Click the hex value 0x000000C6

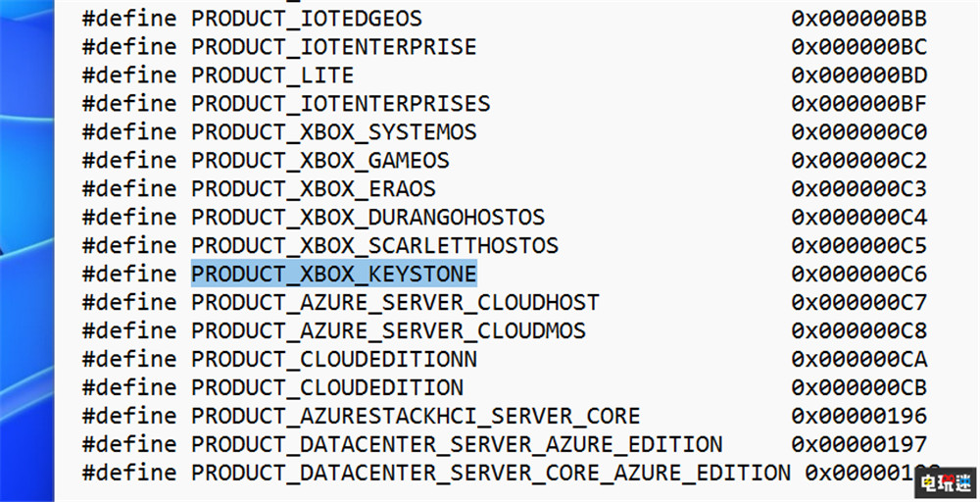coord(859,274)
